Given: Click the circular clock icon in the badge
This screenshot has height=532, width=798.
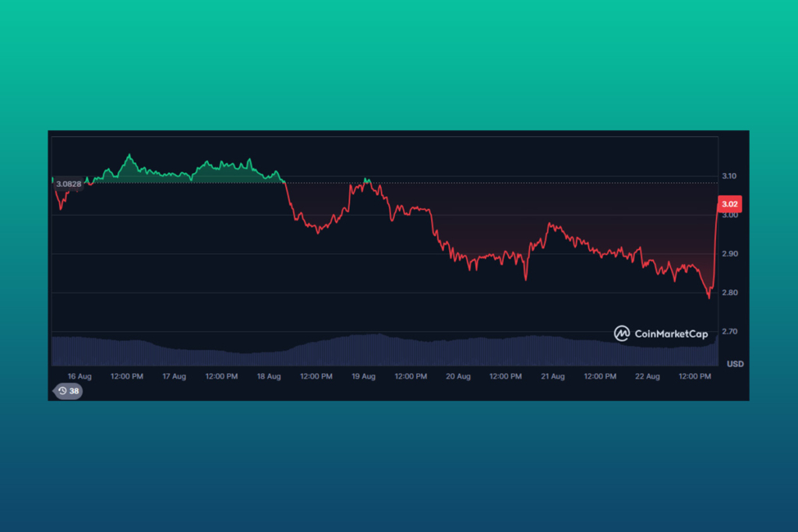Looking at the screenshot, I should [61, 391].
